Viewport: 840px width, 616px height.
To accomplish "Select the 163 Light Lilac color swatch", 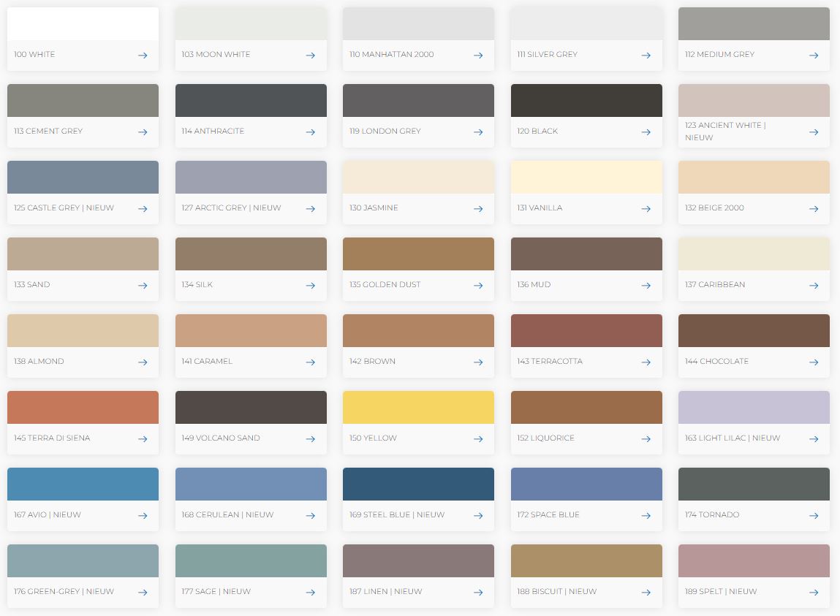I will [x=754, y=407].
